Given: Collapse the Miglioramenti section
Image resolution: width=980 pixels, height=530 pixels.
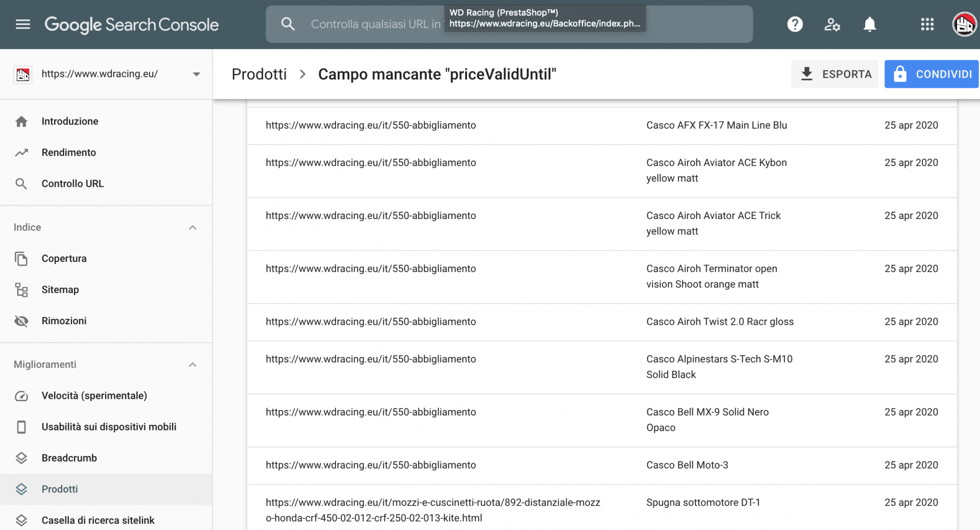Looking at the screenshot, I should coord(192,365).
